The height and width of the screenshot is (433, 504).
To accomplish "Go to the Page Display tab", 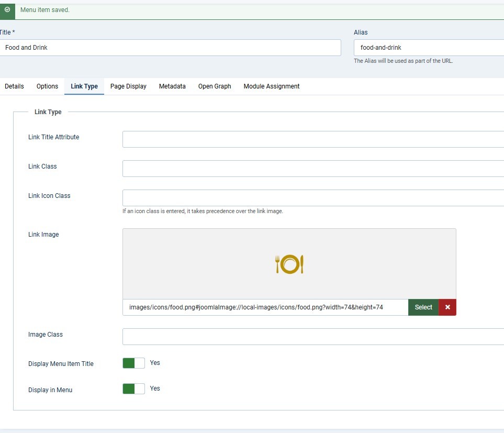I will point(128,86).
